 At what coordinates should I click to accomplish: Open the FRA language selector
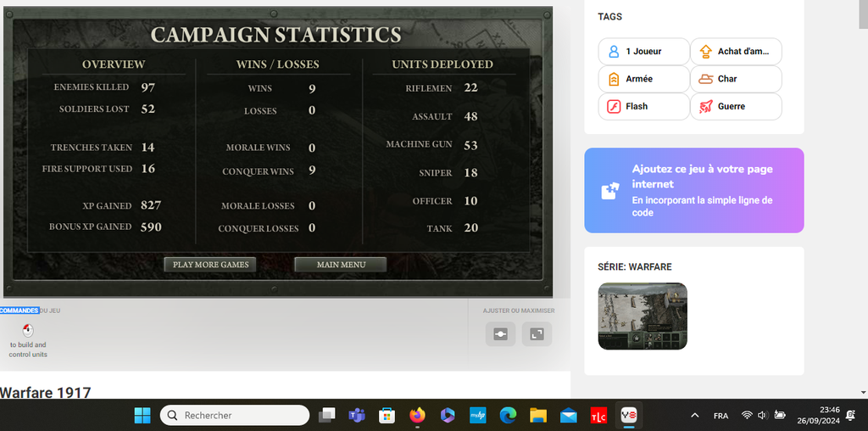click(x=721, y=415)
